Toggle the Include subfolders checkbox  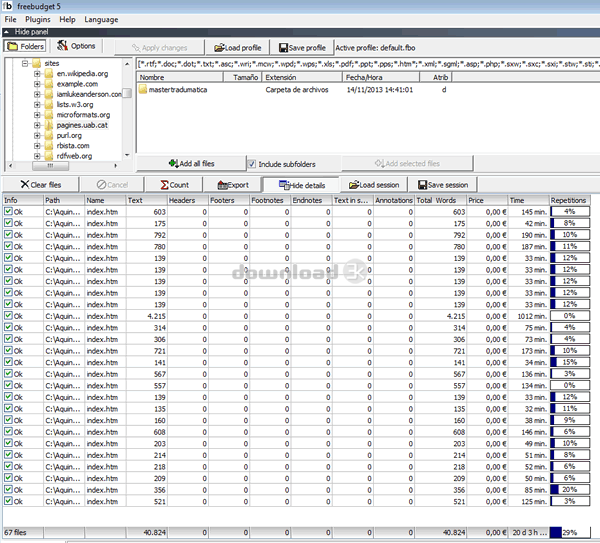click(x=251, y=164)
